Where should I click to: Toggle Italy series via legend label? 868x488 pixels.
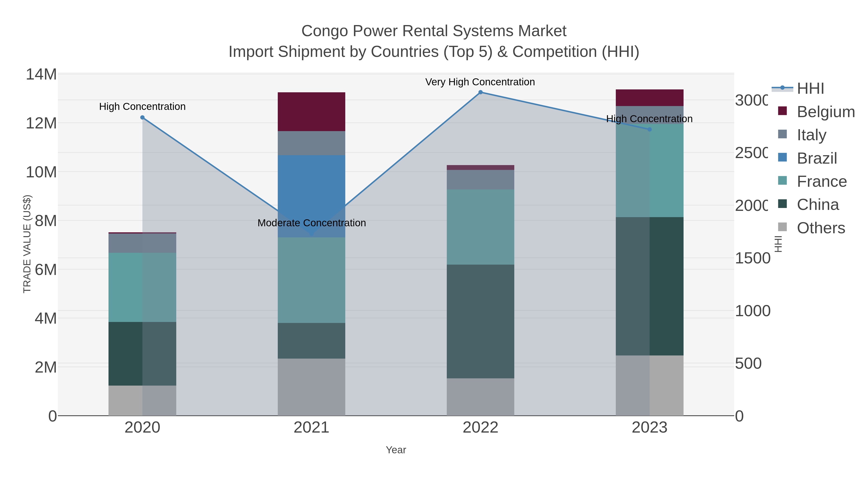pos(811,135)
